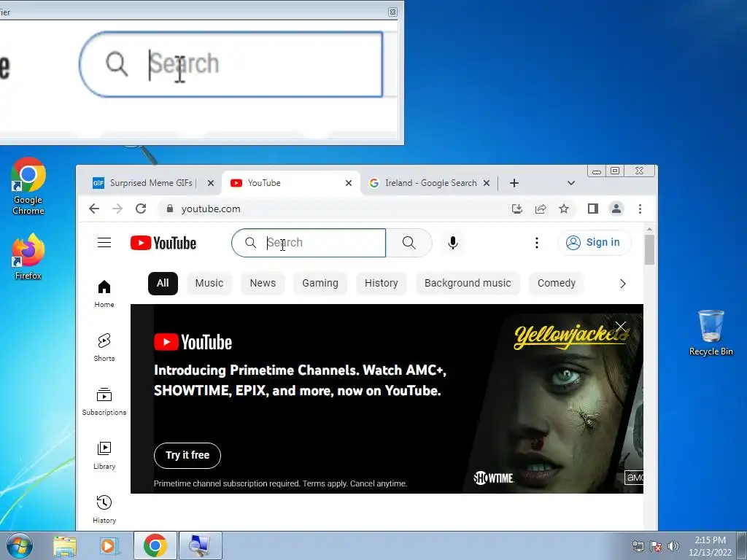Bookmark this tab with star icon
The image size is (747, 560).
(x=564, y=209)
